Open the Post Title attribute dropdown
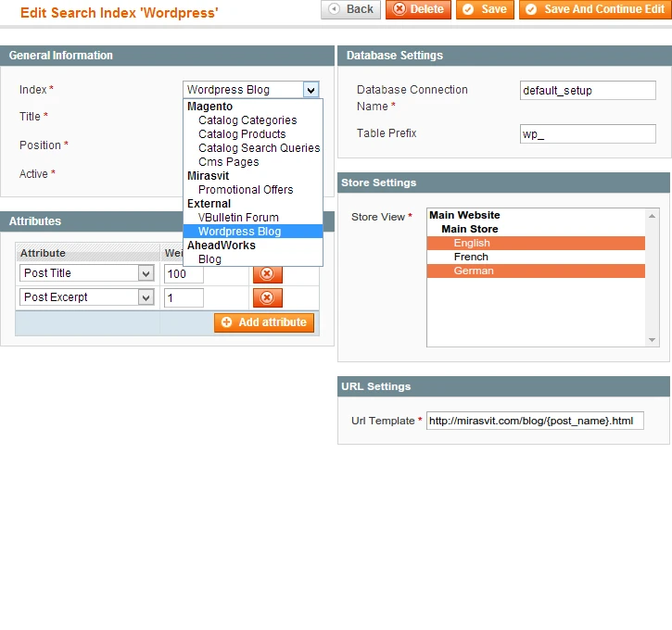This screenshot has height=630, width=672. pyautogui.click(x=146, y=273)
